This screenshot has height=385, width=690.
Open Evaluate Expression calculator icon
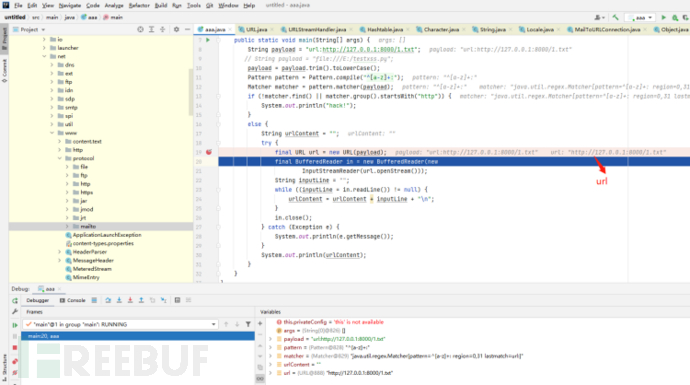[177, 300]
